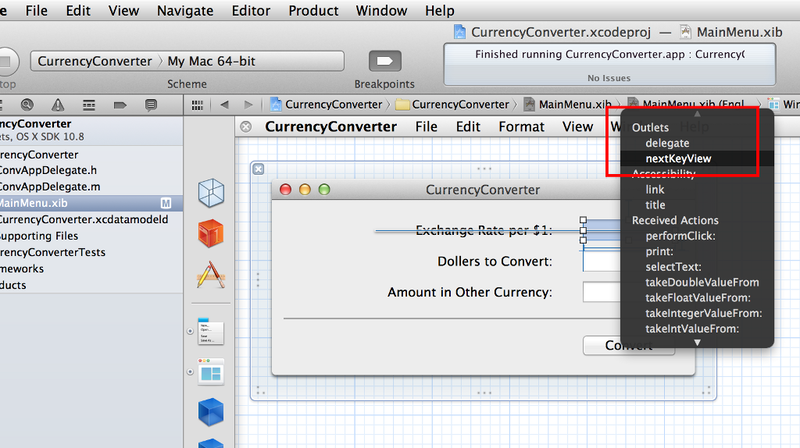Click the Application object icon in dock
Image resolution: width=800 pixels, height=448 pixels.
(x=210, y=274)
